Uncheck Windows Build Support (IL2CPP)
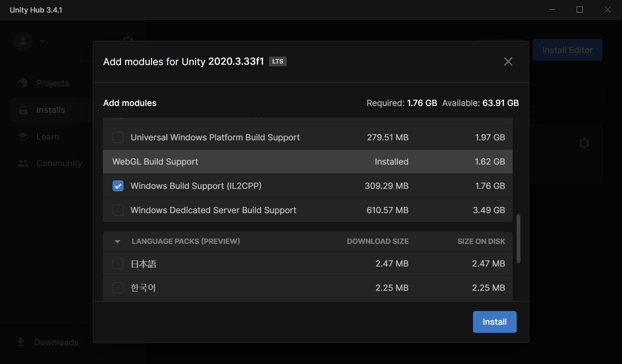The image size is (622, 364). [x=118, y=186]
